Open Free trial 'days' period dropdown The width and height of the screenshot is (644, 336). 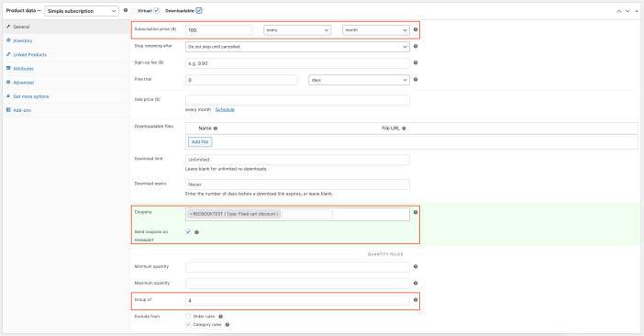[x=359, y=80]
